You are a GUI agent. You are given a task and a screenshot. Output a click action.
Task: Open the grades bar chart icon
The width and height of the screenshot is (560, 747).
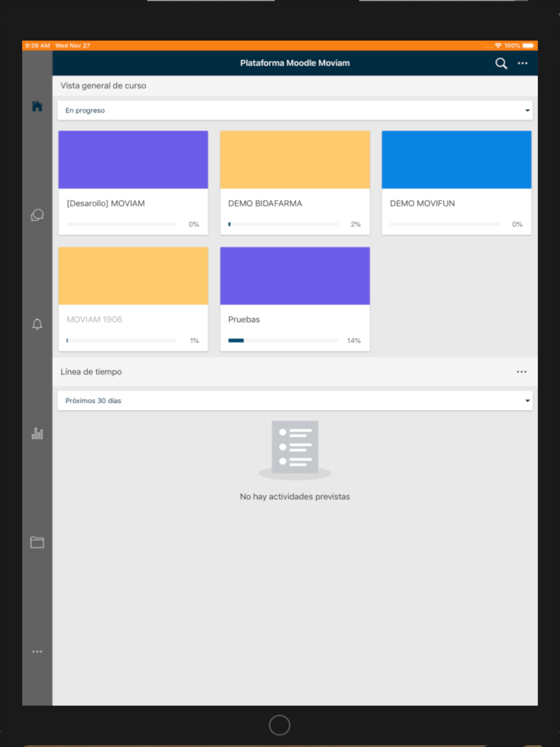click(x=37, y=433)
